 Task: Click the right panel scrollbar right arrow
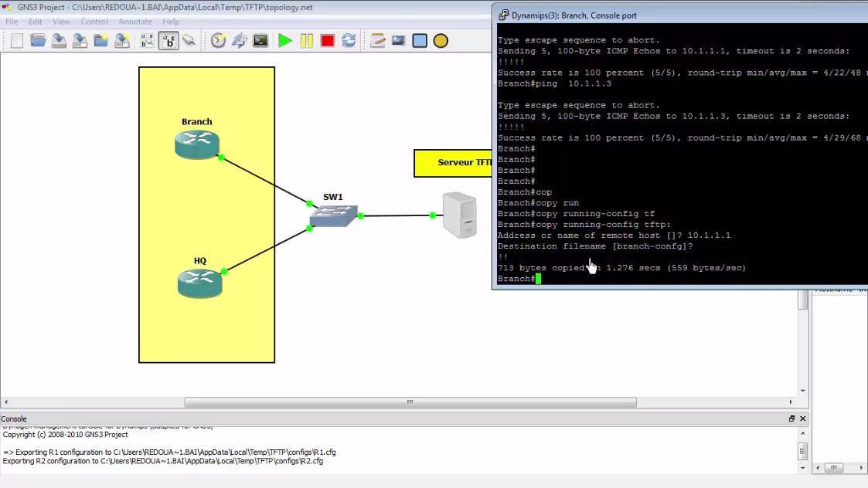click(x=861, y=468)
